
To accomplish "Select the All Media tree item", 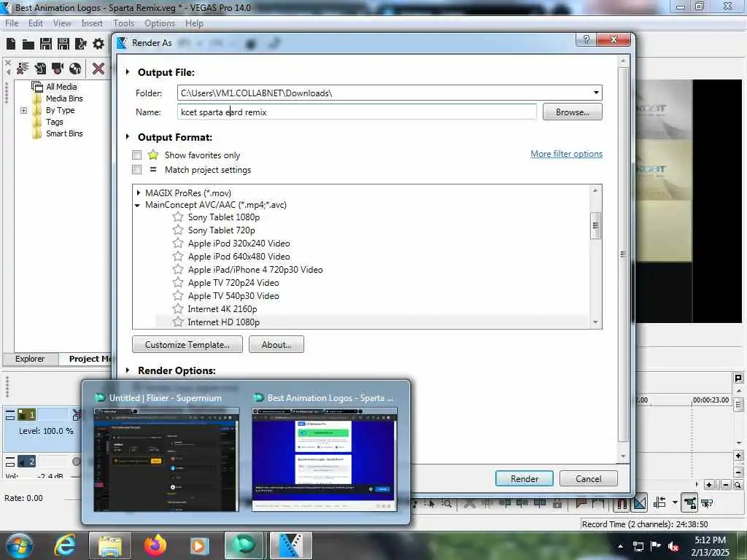I will point(61,87).
